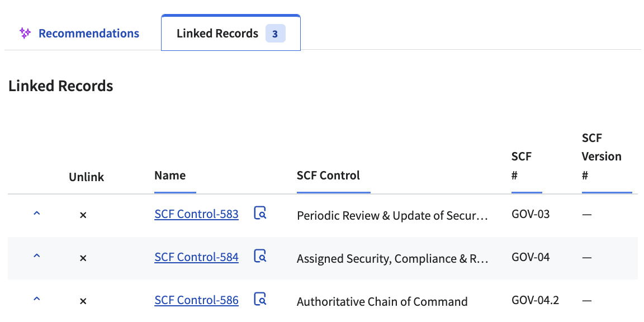644x322 pixels.
Task: Unlink SCF Control-586 with the X icon
Action: coord(83,301)
